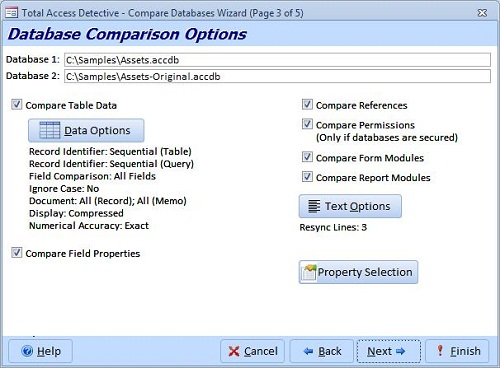
Task: Click the Database 1 path field
Action: 277,60
